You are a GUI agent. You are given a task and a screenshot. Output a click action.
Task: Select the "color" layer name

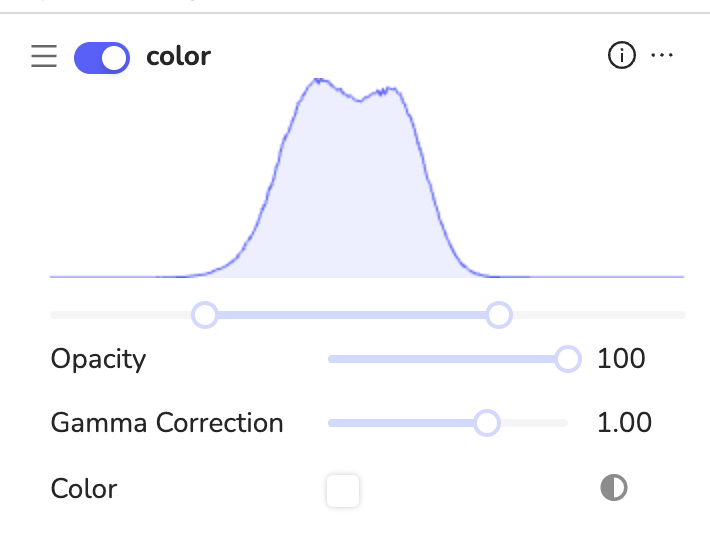(x=178, y=57)
